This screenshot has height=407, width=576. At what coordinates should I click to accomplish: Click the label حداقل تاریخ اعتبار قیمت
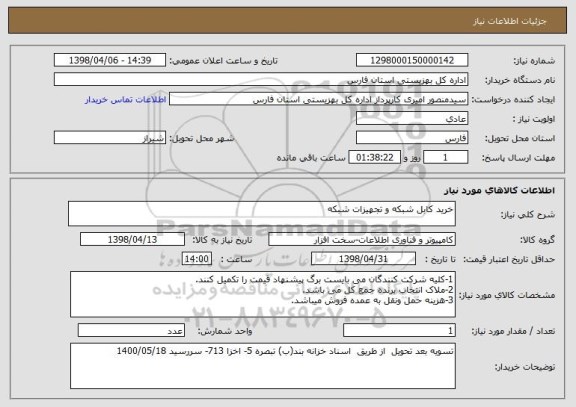(x=510, y=259)
